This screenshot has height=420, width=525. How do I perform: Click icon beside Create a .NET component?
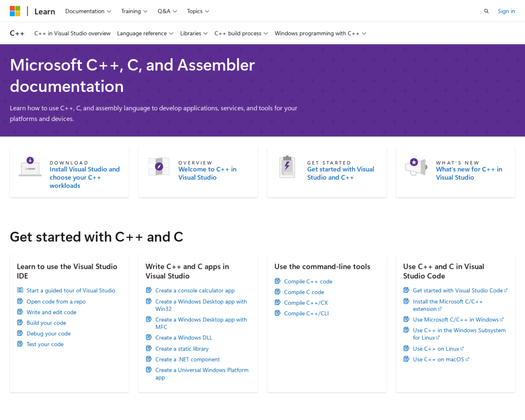pos(149,359)
